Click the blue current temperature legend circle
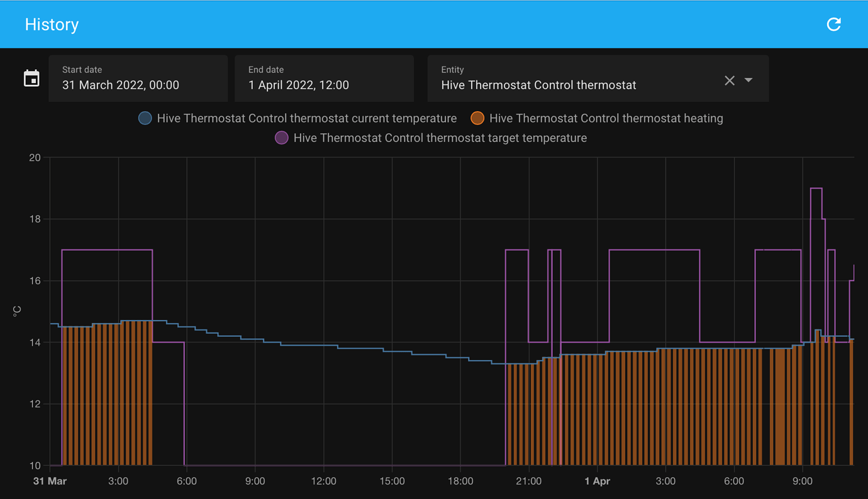The width and height of the screenshot is (868, 499). 145,118
